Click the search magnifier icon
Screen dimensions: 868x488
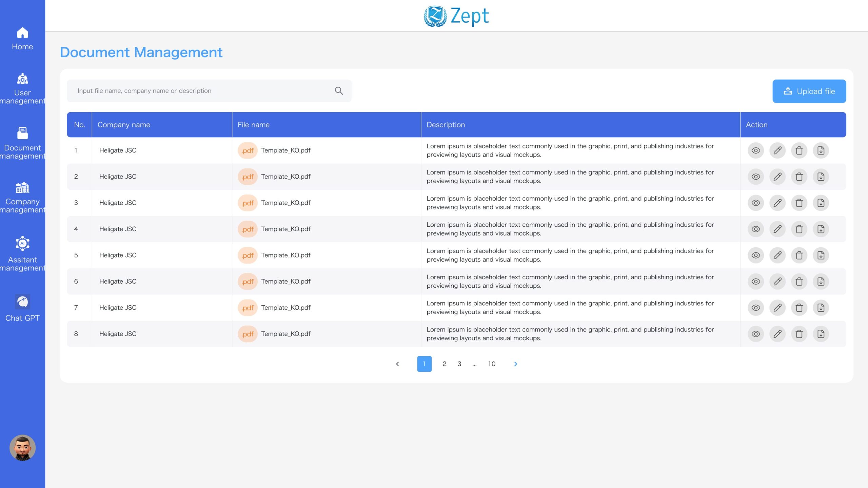tap(339, 91)
